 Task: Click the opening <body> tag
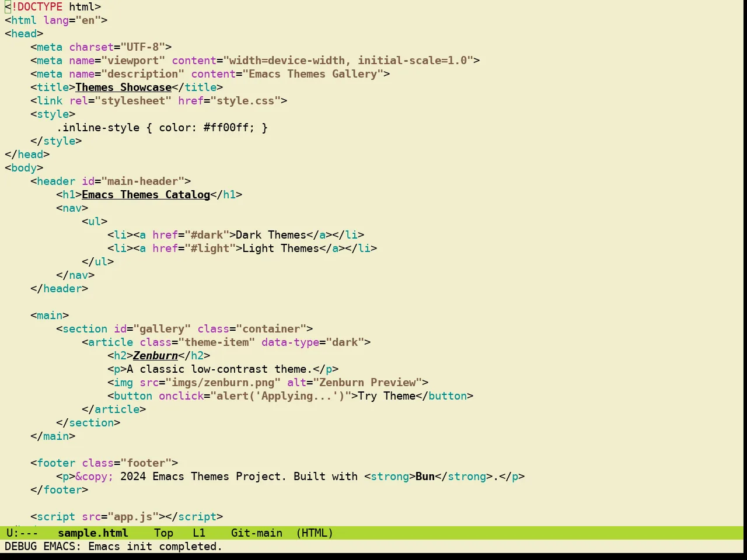[24, 168]
